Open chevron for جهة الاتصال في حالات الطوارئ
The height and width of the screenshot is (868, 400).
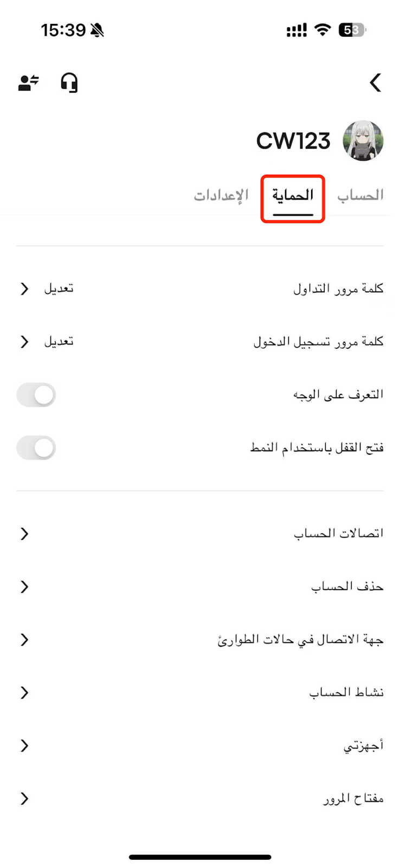coord(24,640)
